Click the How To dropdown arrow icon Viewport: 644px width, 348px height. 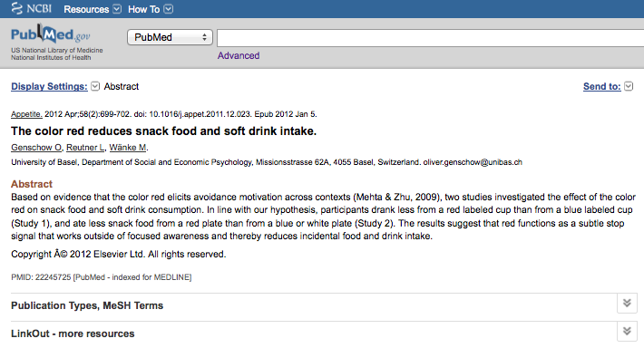click(x=169, y=9)
